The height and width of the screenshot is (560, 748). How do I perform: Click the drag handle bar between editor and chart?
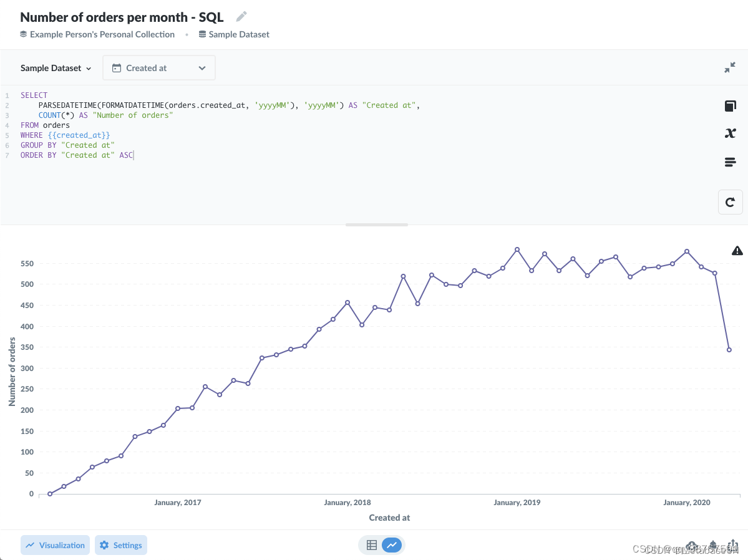point(376,224)
